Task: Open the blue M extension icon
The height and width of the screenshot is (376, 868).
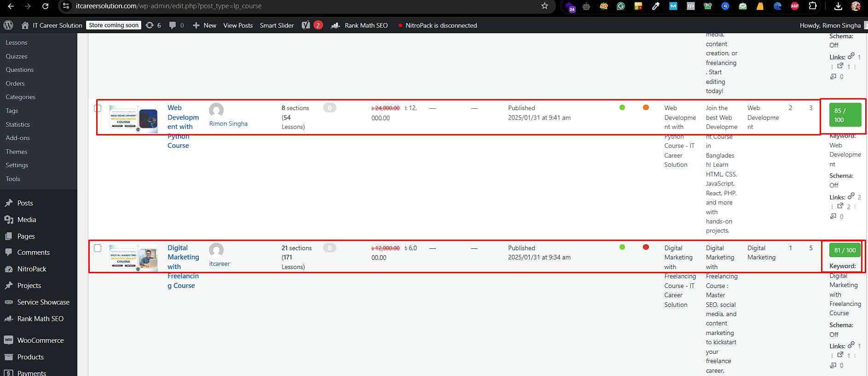Action: point(673,6)
